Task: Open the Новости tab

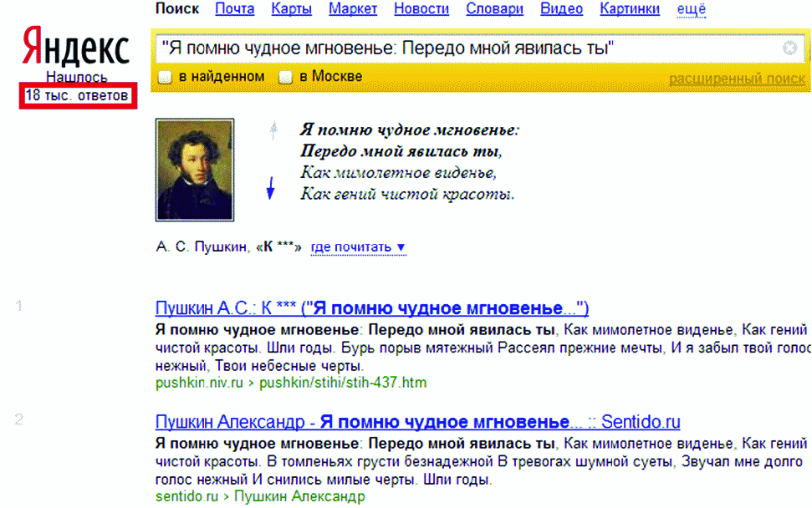Action: [x=421, y=9]
